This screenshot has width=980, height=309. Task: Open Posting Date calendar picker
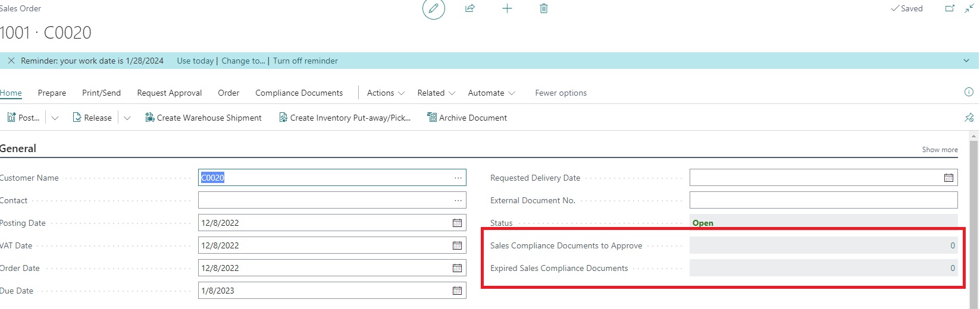click(x=457, y=223)
